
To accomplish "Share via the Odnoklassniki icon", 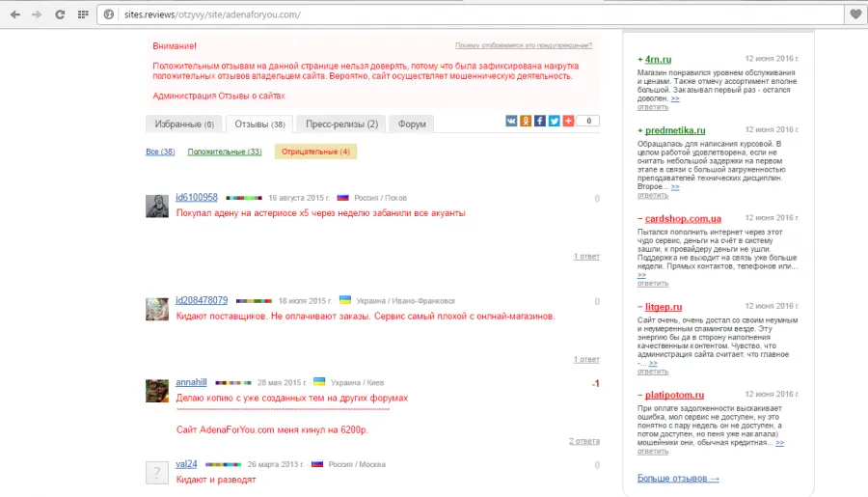I will tap(526, 121).
